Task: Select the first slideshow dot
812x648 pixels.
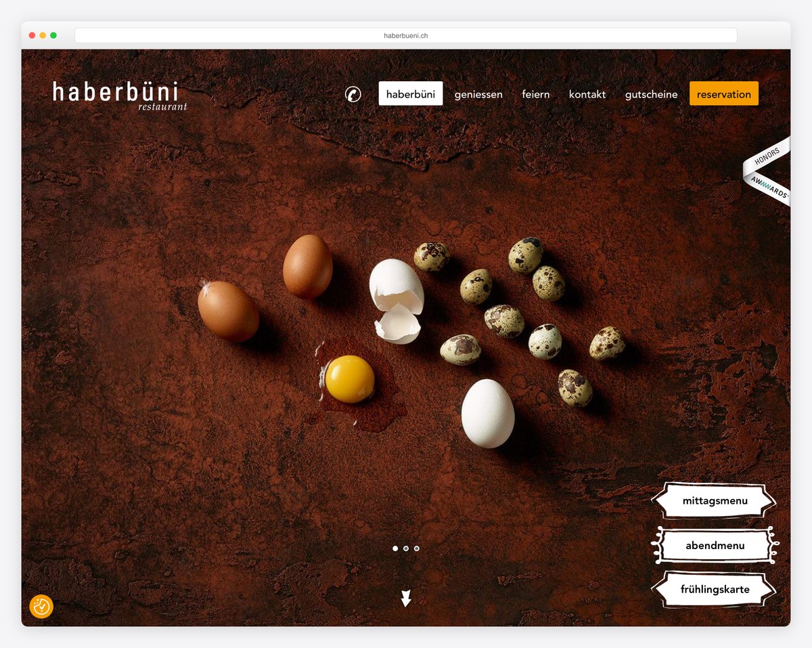Action: tap(395, 548)
